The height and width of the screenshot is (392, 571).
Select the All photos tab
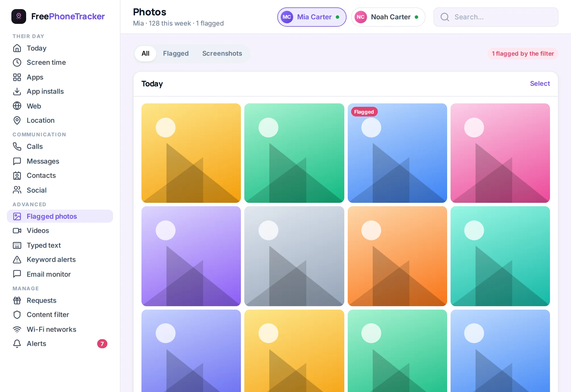click(x=145, y=53)
